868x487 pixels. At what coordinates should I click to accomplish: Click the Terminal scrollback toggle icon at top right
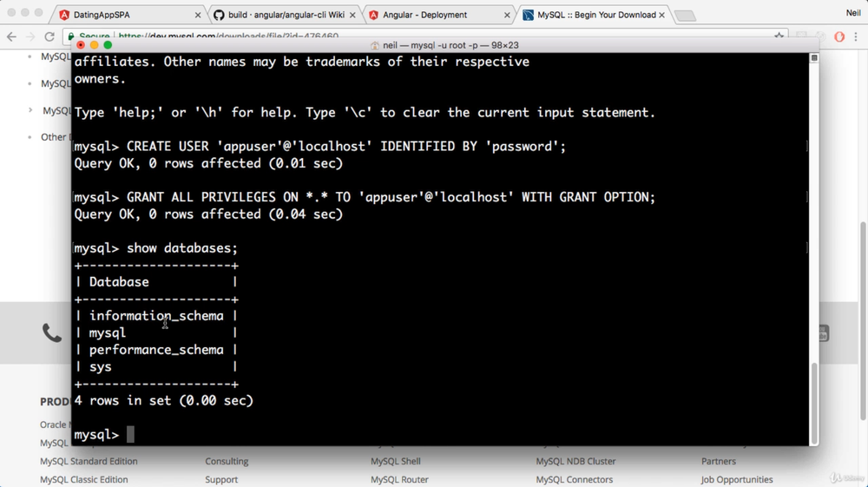pos(814,57)
